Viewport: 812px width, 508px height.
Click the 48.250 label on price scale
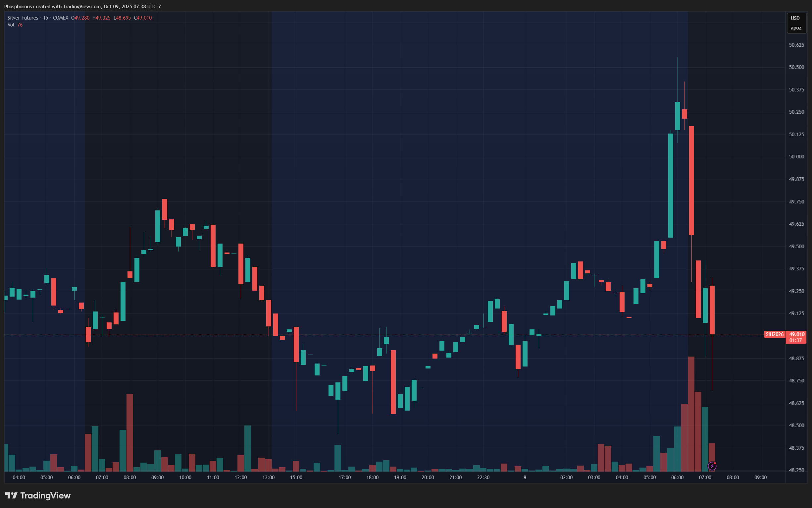[796, 470]
